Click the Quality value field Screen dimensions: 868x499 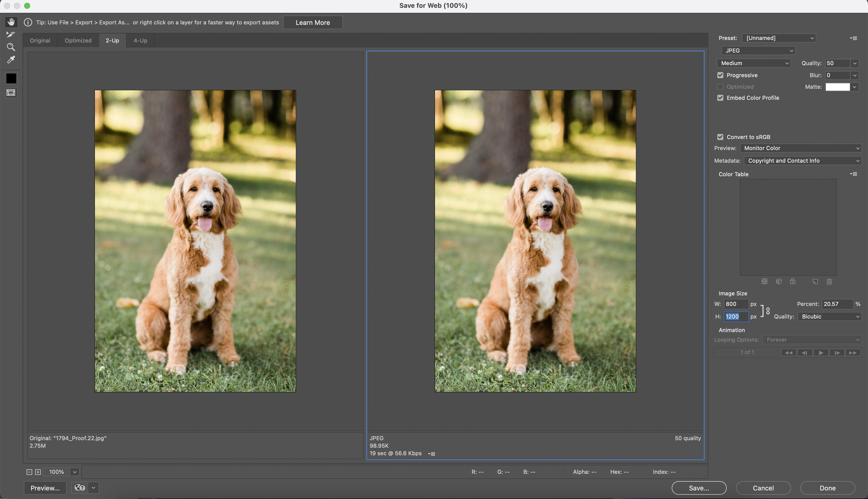[837, 63]
